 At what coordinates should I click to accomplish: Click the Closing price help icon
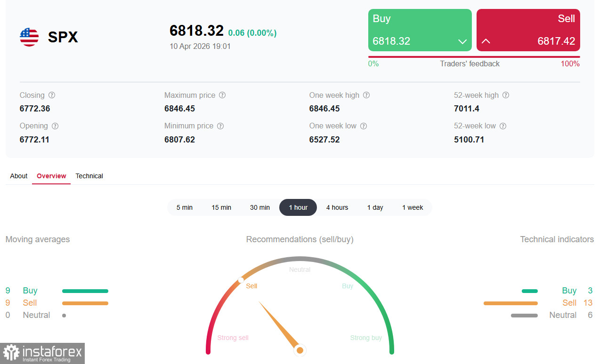(x=52, y=95)
